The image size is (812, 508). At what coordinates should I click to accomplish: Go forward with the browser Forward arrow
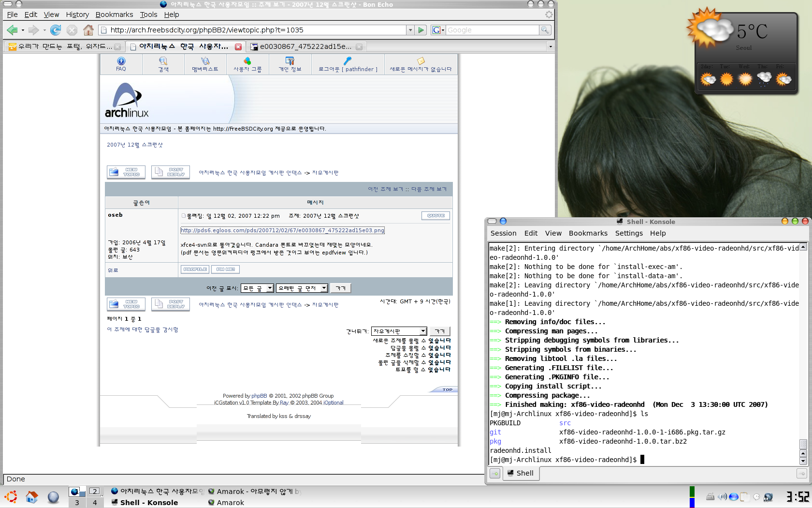point(33,30)
